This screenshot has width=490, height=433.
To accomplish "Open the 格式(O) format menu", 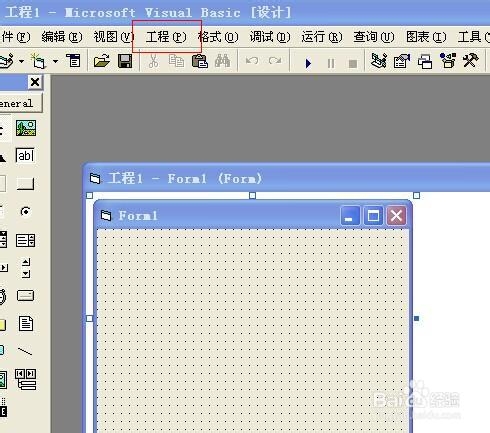I will [218, 37].
